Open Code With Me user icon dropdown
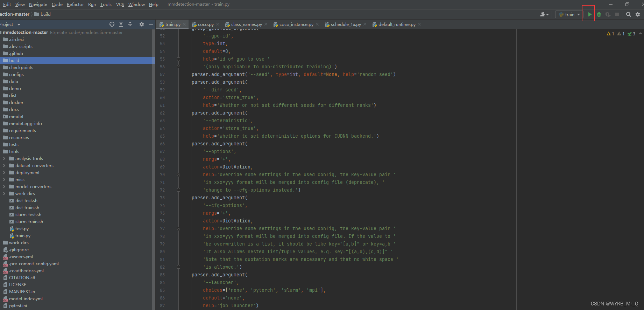Viewport: 644px width, 310px height. (x=544, y=14)
